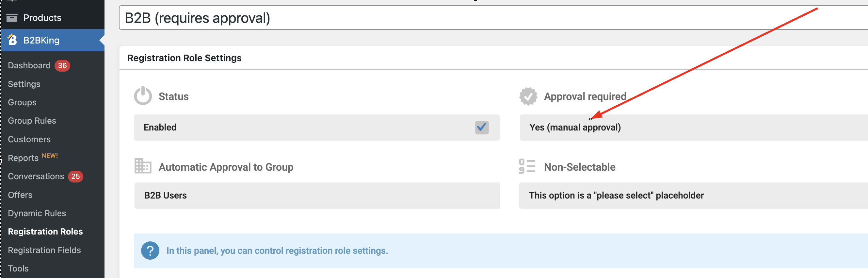This screenshot has width=868, height=278.
Task: Click the Status power icon
Action: click(x=143, y=96)
